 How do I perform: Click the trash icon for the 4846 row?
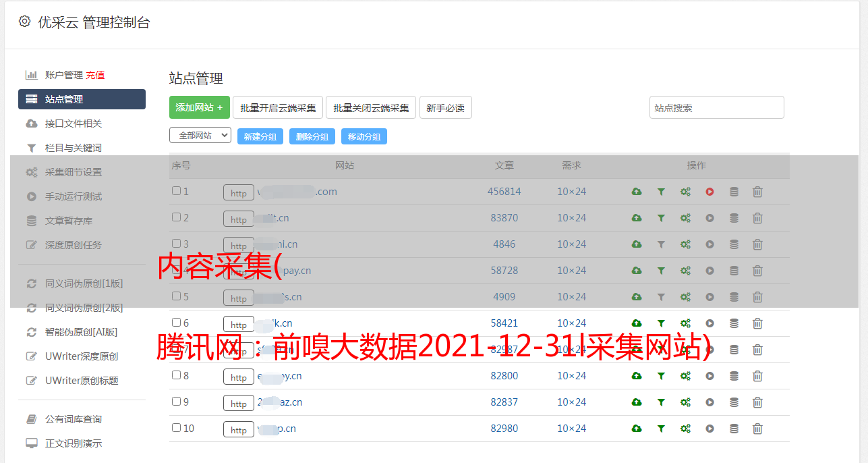[757, 244]
